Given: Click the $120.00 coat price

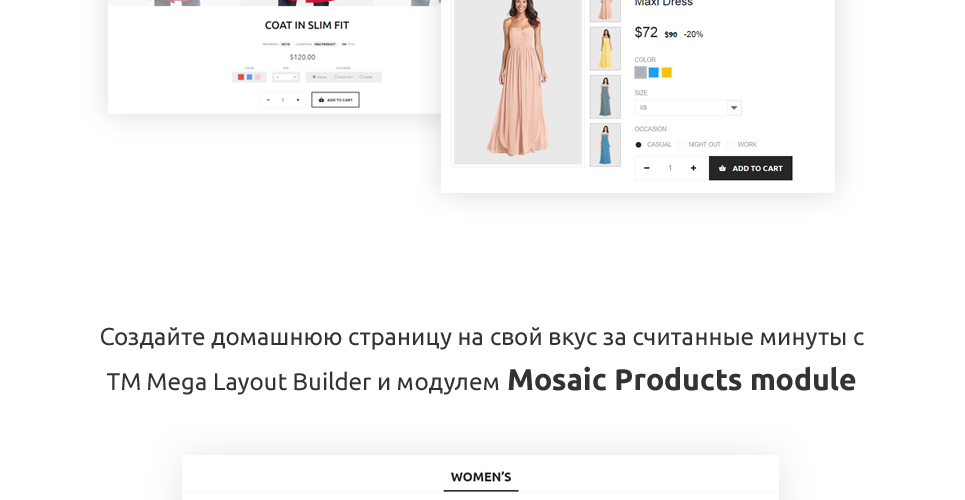Looking at the screenshot, I should click(303, 57).
